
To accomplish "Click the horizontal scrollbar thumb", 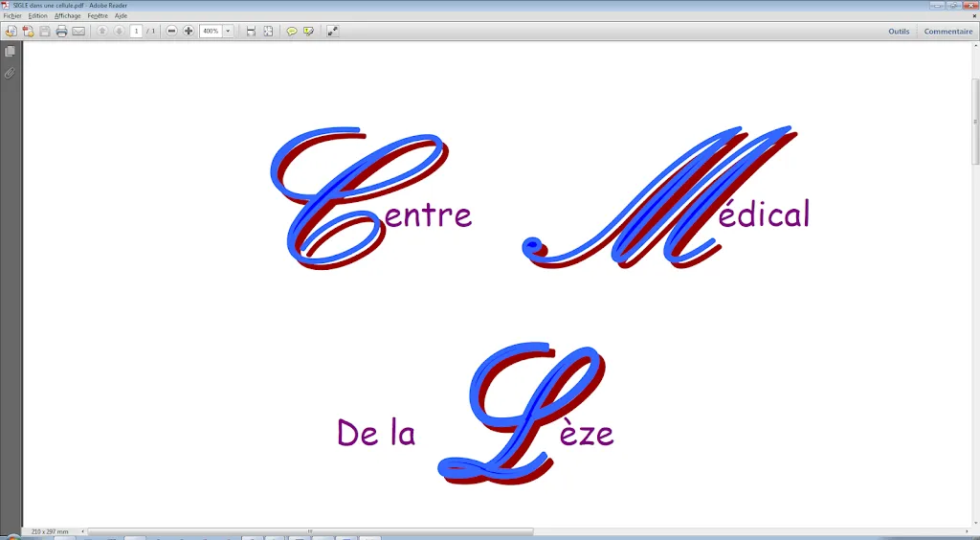I will tap(310, 532).
